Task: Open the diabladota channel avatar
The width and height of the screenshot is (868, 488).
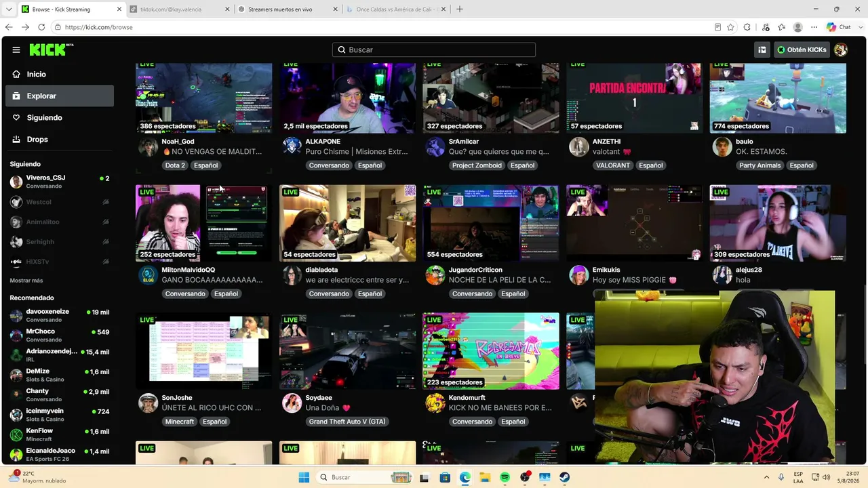Action: [292, 275]
